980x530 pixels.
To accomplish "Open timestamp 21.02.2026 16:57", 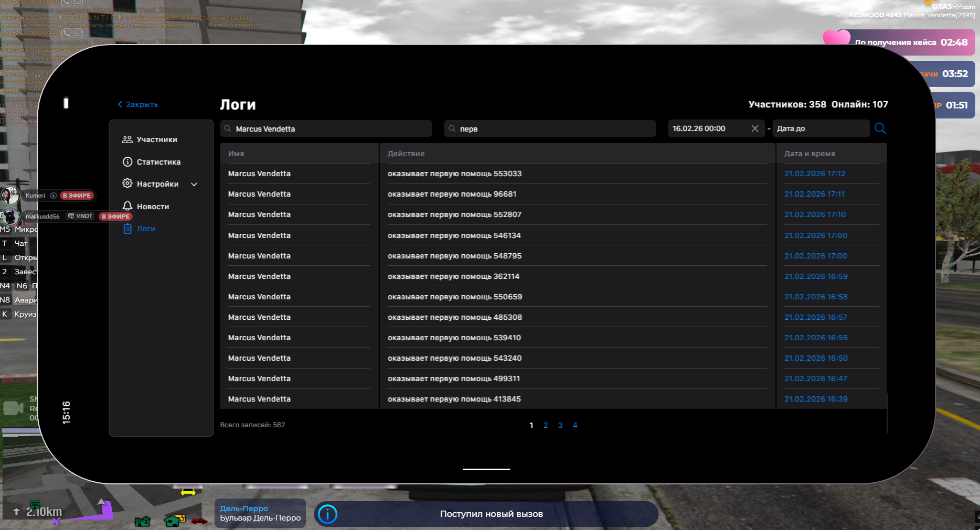I will pos(816,317).
